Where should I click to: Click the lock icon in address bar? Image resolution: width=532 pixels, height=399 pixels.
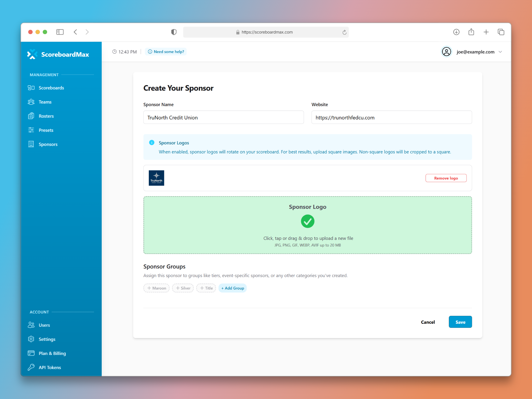pyautogui.click(x=238, y=32)
